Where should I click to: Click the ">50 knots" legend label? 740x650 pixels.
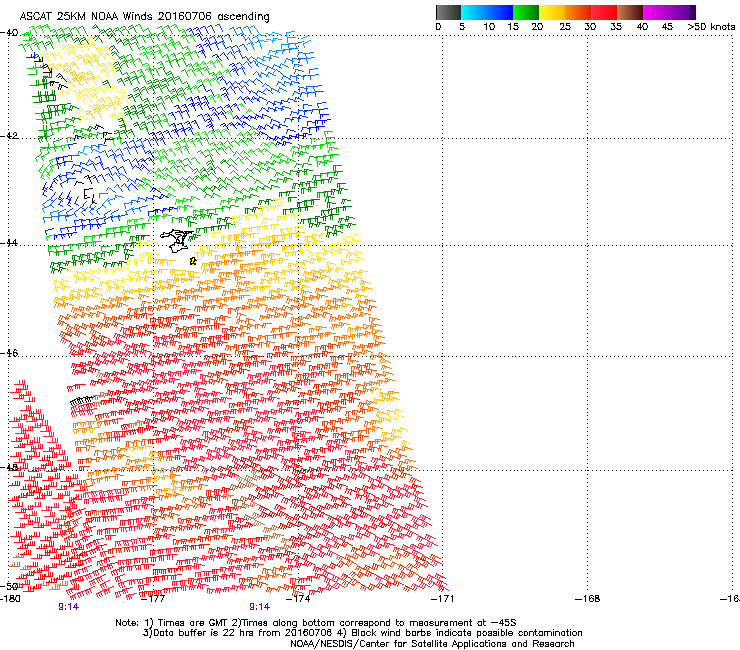[711, 27]
